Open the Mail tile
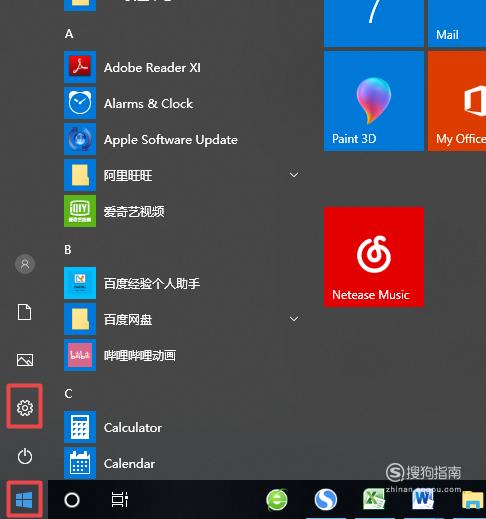Image resolution: width=486 pixels, height=519 pixels. (x=457, y=23)
